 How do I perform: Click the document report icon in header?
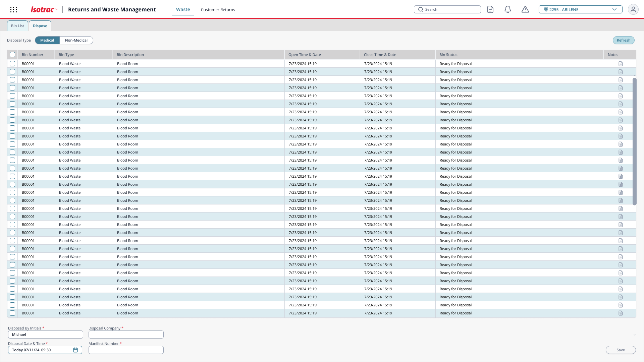(490, 9)
